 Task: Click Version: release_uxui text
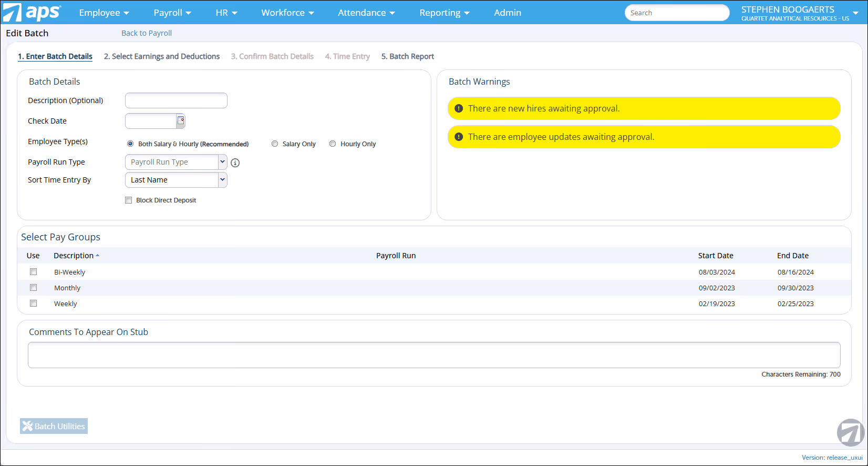[832, 458]
